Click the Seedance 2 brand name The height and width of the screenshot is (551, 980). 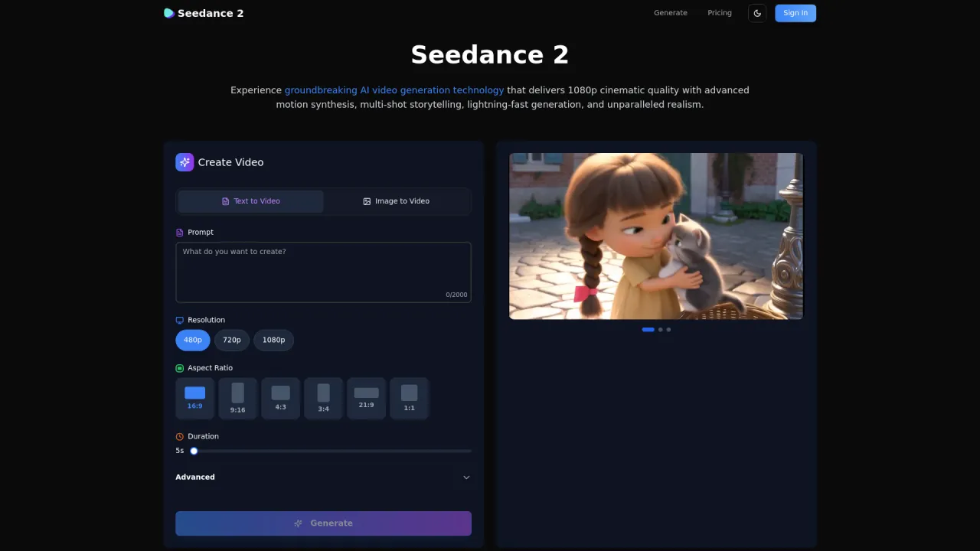coord(211,13)
